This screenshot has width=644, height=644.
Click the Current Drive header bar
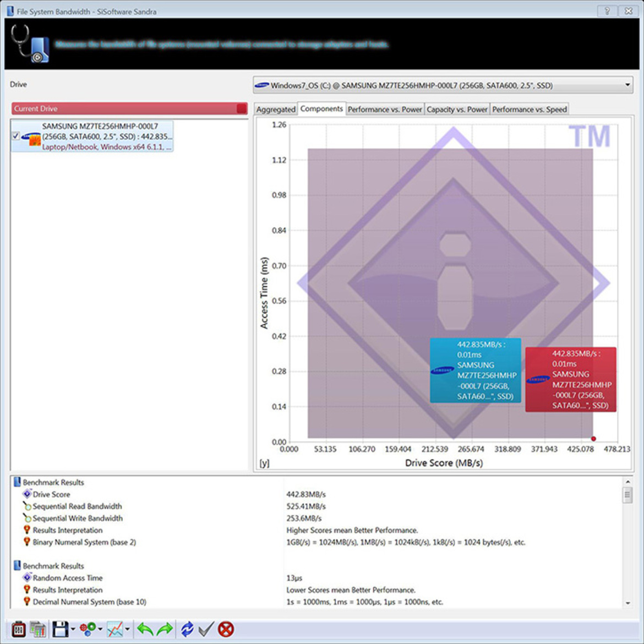pyautogui.click(x=129, y=108)
